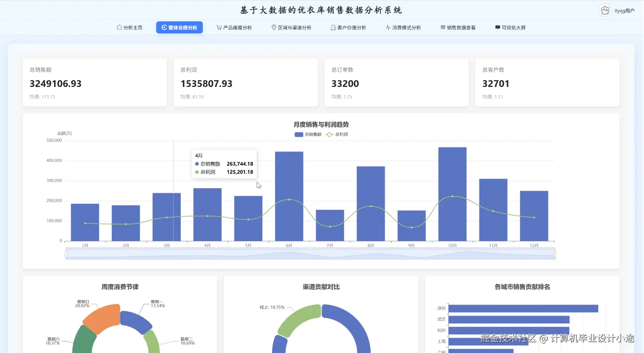Click the ityqg用户 username
The image size is (644, 353).
624,11
